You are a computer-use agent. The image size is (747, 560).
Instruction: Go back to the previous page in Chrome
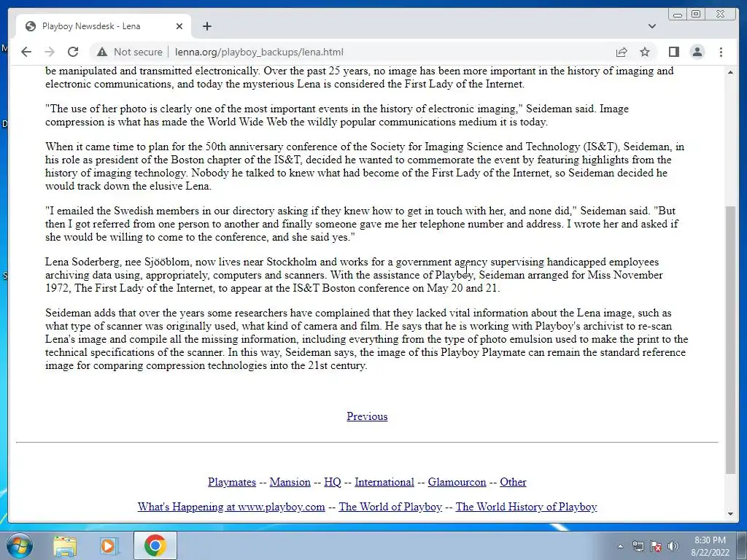(26, 52)
